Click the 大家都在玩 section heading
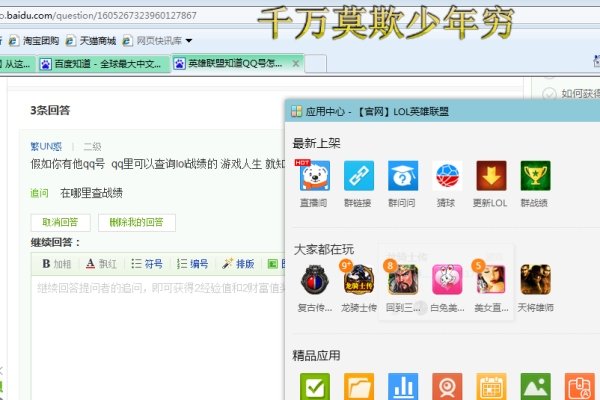Screen dimensions: 600x400 323,250
